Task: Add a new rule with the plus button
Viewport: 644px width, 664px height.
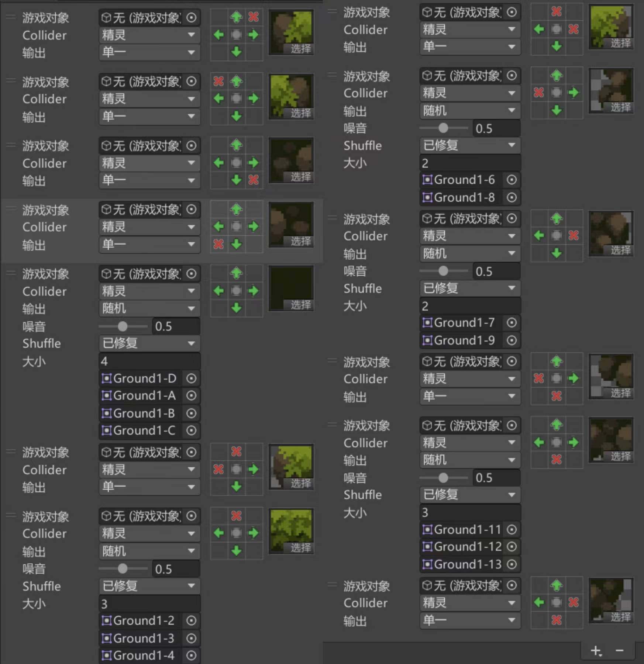Action: click(596, 651)
